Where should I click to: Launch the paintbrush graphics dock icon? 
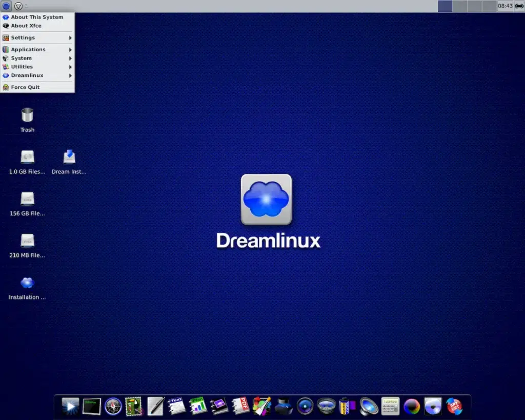click(262, 406)
